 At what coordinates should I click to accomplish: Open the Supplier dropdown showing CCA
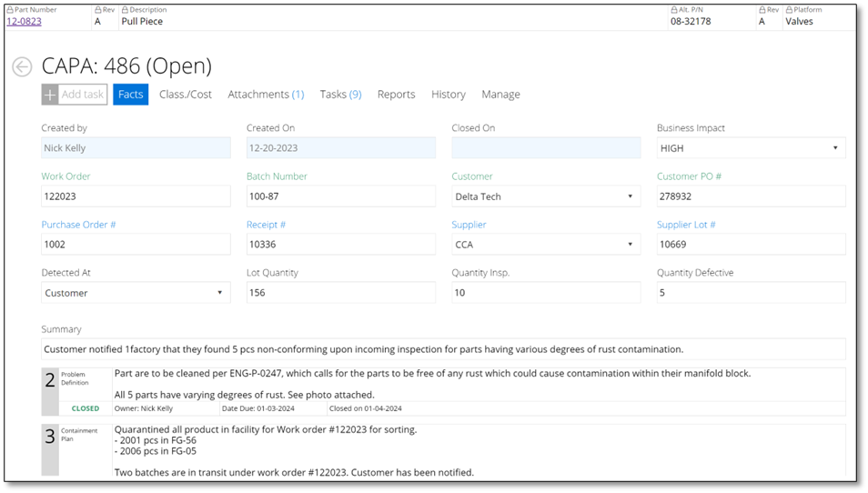(x=546, y=245)
